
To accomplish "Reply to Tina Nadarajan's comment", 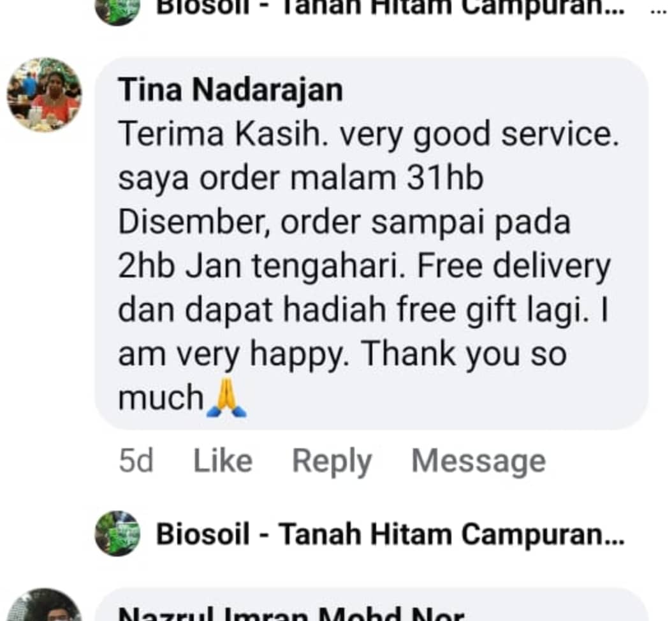I will pyautogui.click(x=332, y=462).
